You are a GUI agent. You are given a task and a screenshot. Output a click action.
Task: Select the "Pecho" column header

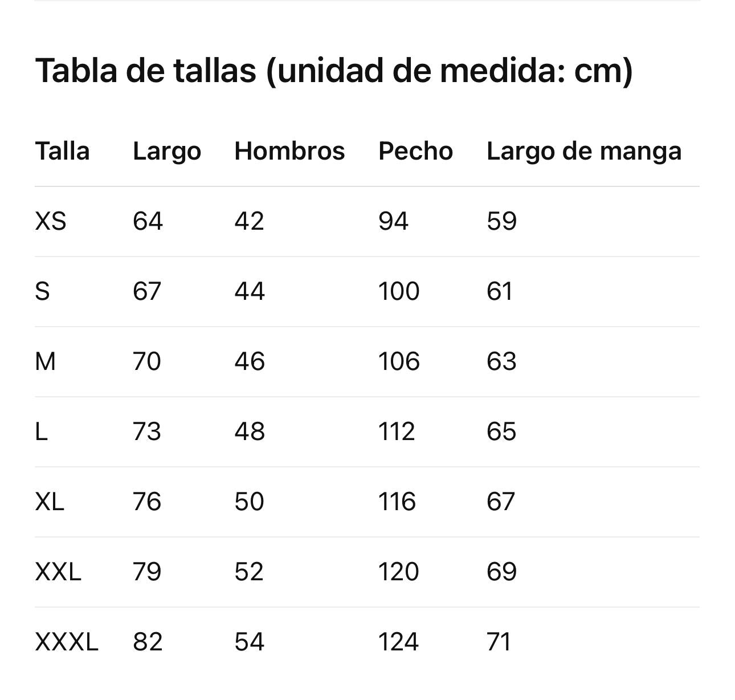click(x=415, y=152)
